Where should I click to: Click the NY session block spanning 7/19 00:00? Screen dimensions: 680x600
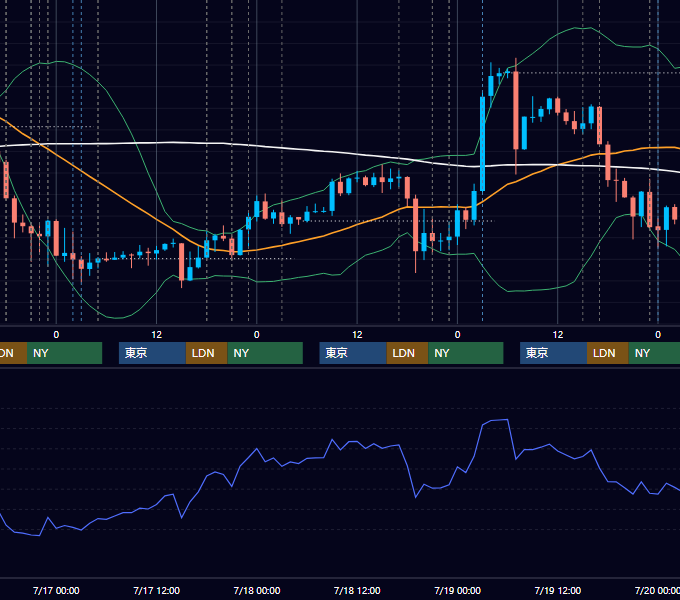466,353
